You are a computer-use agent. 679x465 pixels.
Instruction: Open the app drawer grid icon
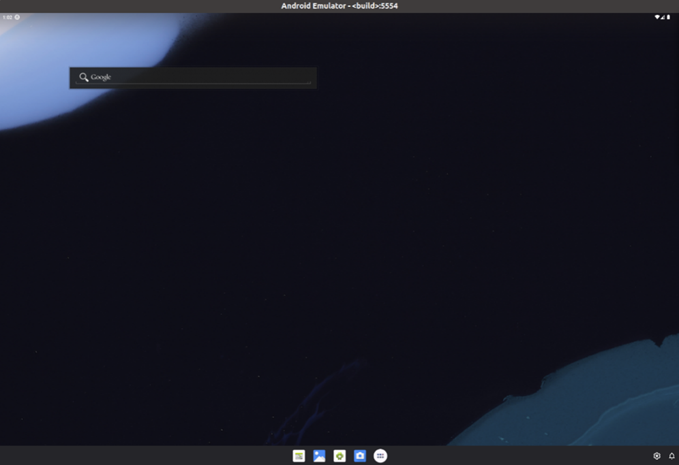(381, 456)
